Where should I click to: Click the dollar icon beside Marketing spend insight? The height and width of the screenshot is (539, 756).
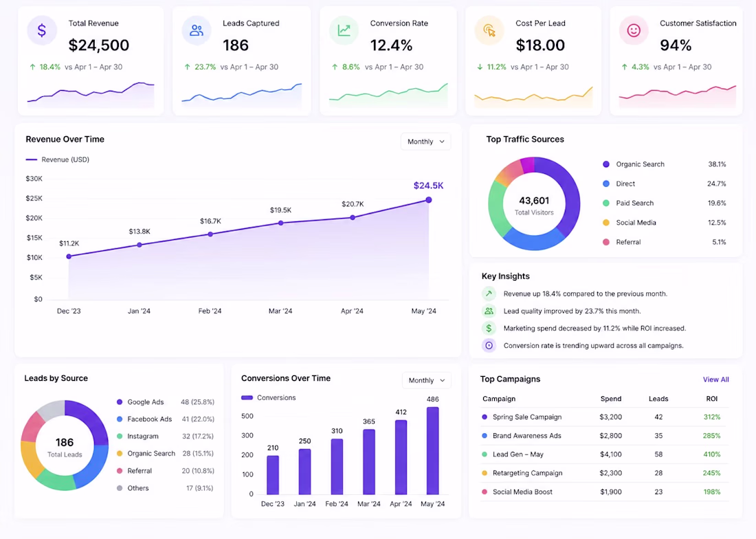pyautogui.click(x=489, y=329)
